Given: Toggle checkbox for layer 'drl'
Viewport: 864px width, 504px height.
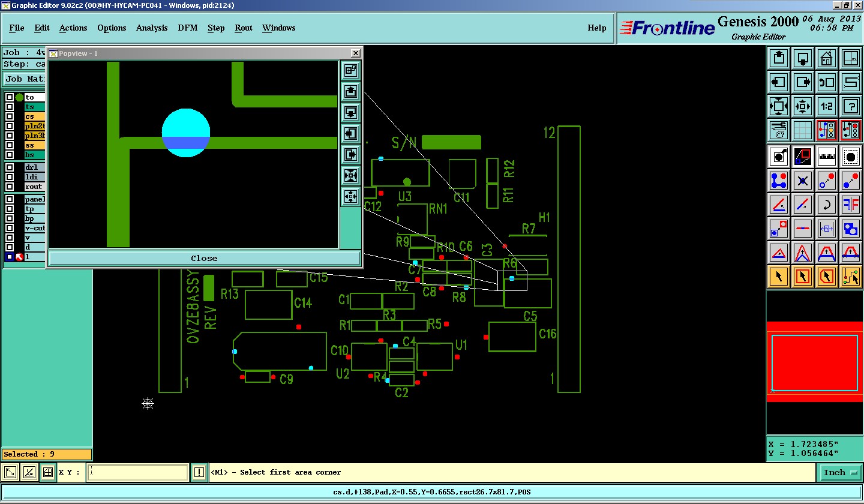Looking at the screenshot, I should (x=10, y=167).
